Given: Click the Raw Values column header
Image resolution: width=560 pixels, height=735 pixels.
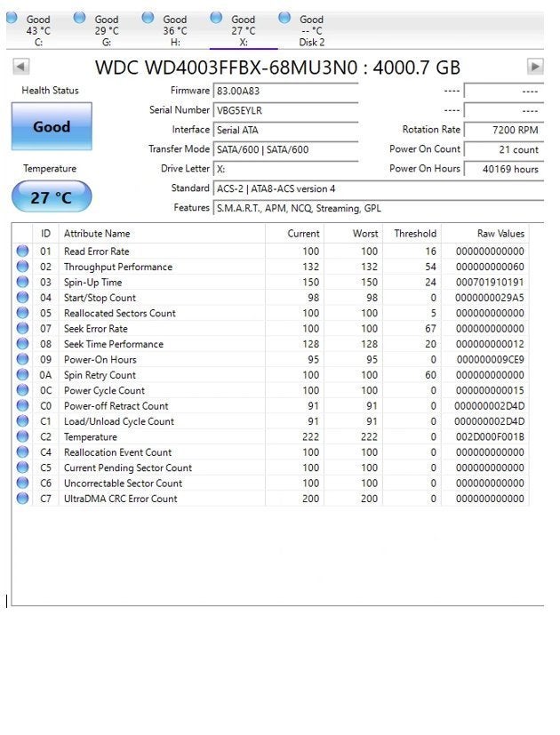Looking at the screenshot, I should point(485,234).
